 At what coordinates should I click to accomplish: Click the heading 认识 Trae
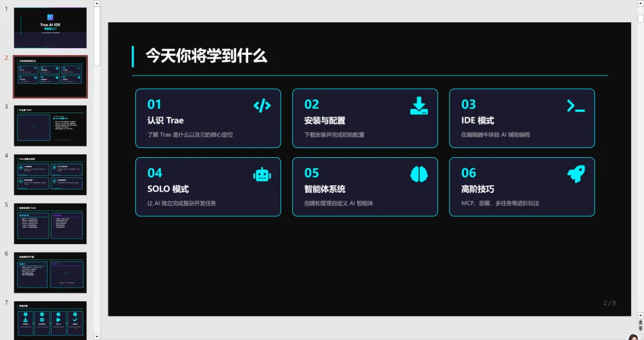tap(166, 121)
